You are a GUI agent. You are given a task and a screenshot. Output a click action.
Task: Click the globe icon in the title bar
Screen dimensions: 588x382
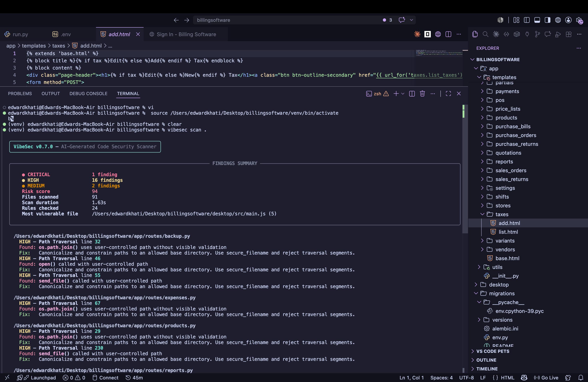(x=558, y=20)
